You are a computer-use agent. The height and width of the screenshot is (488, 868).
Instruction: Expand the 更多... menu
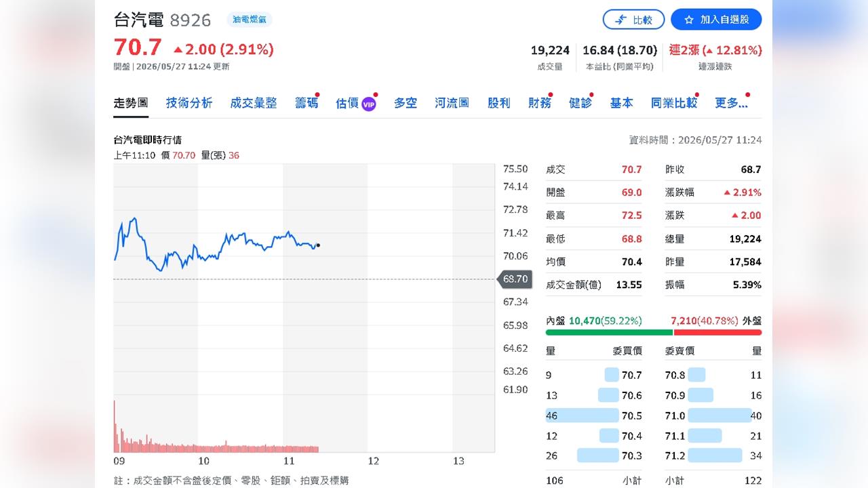point(731,103)
